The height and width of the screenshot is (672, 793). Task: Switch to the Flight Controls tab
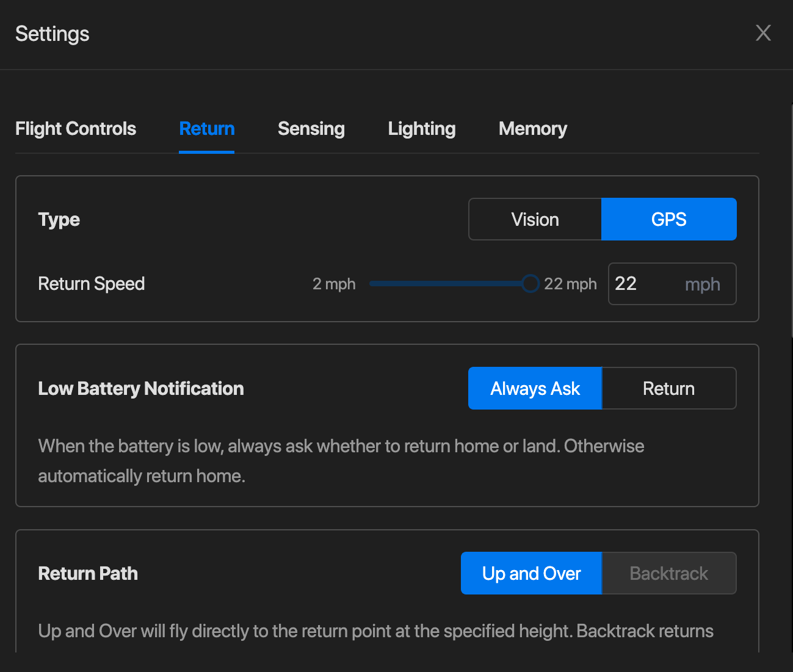(x=76, y=129)
